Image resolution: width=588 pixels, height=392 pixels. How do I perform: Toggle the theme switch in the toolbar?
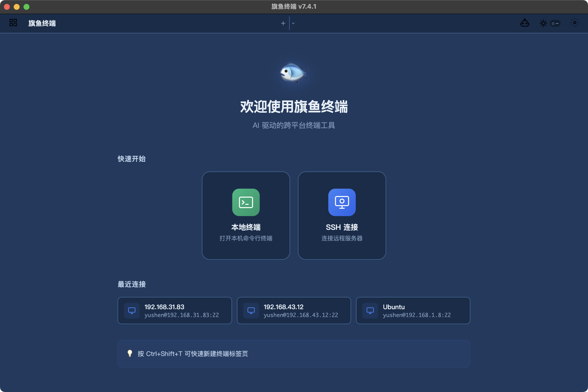click(555, 23)
